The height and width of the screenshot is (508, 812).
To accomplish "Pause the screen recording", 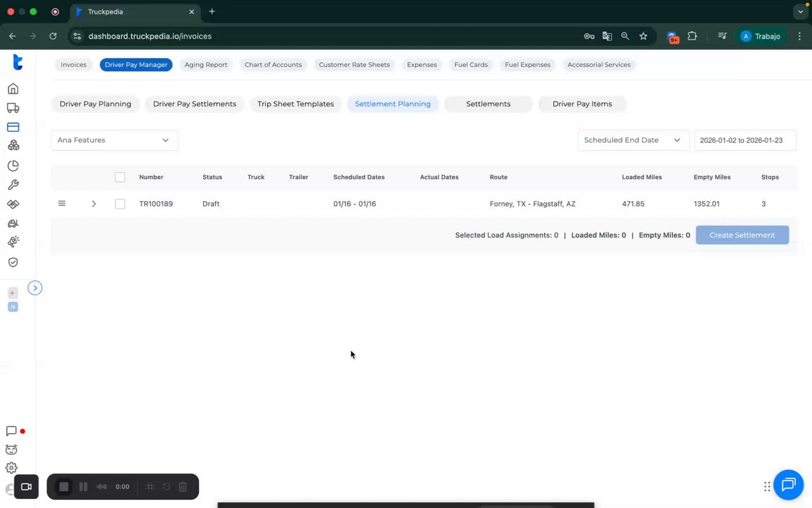I will coord(83,487).
